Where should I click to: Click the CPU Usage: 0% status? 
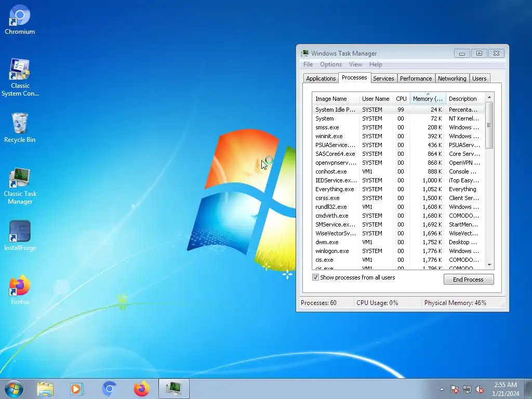pos(377,303)
